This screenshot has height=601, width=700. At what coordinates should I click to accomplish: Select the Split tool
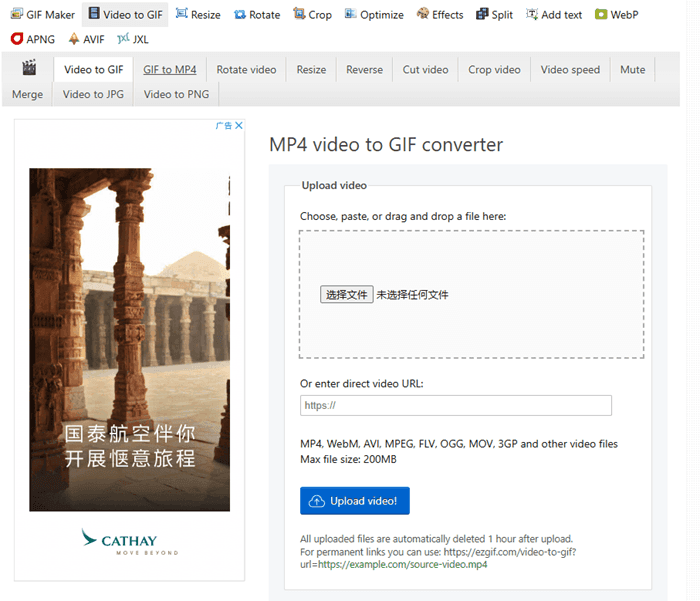coord(494,15)
